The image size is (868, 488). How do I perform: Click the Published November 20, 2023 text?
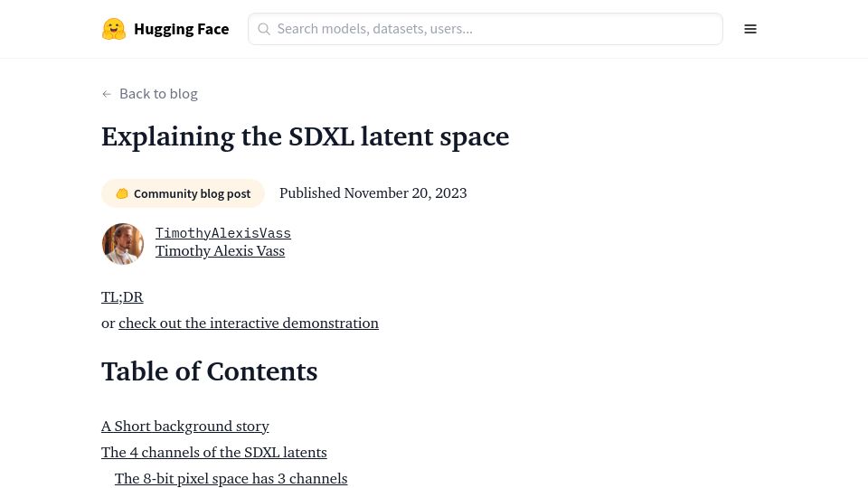[x=373, y=193]
